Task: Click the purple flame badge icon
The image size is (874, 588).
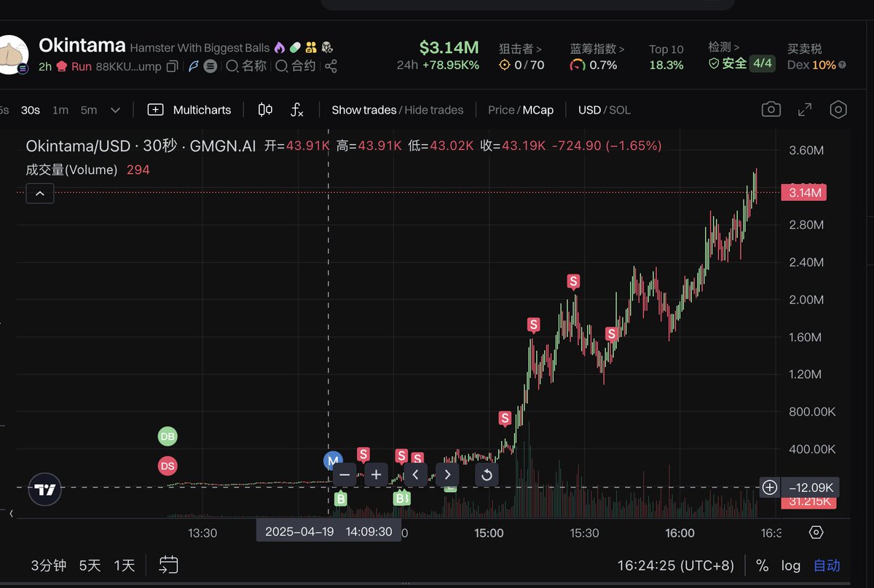Action: (280, 47)
